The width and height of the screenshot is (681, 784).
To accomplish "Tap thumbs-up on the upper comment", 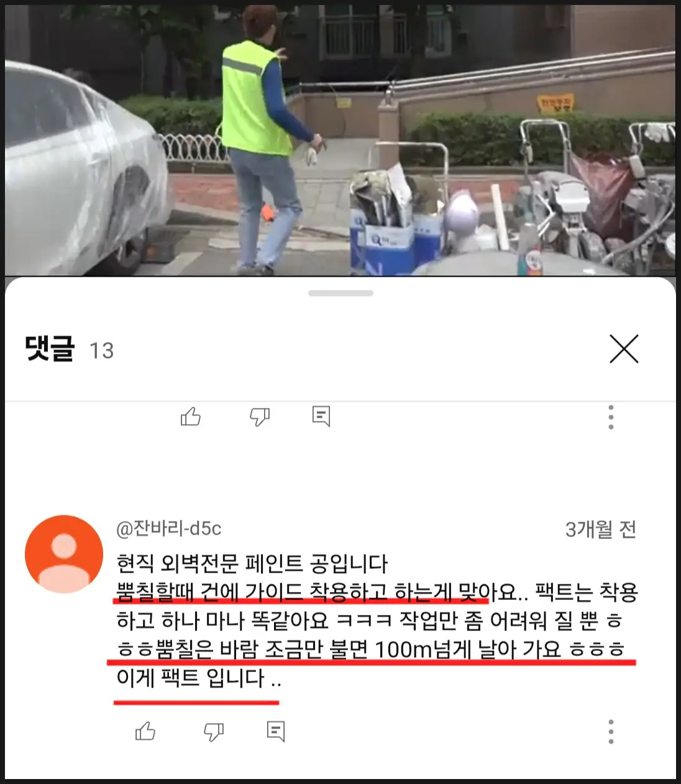I will [191, 417].
